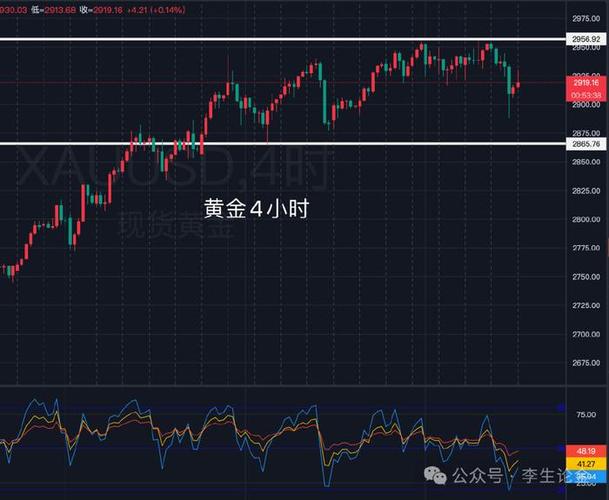This screenshot has height=500, width=609.
Task: Click the low price value 2913.68
Action: tap(60, 10)
